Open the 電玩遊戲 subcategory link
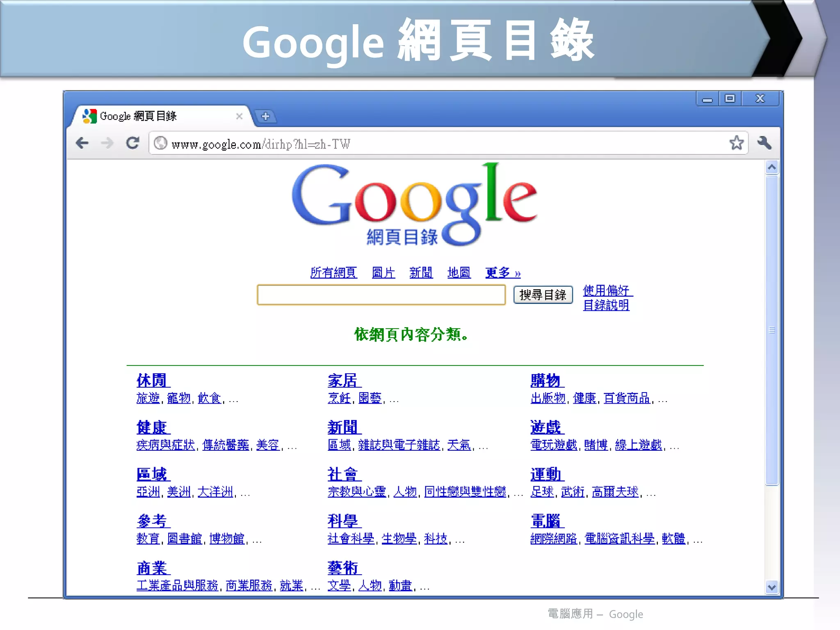This screenshot has height=630, width=840. coord(554,445)
